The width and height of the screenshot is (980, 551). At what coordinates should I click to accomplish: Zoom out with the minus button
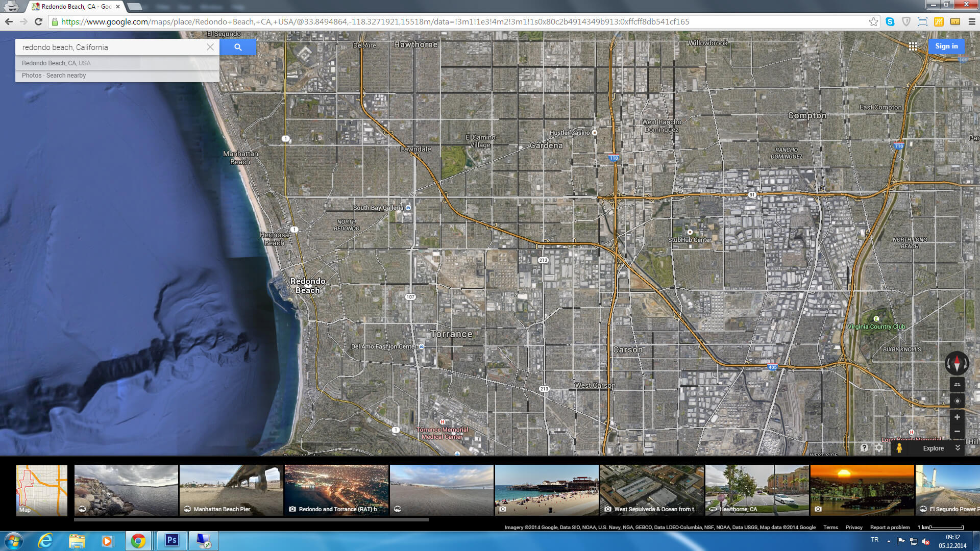[x=957, y=432]
